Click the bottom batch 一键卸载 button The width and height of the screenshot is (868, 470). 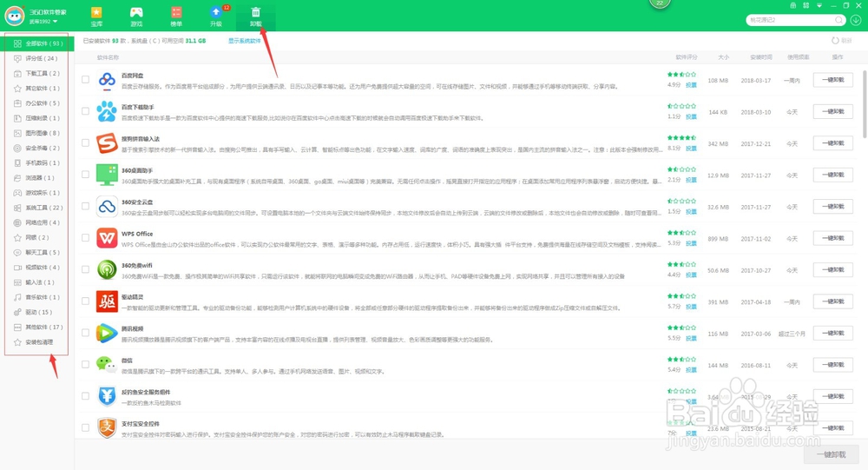click(x=831, y=454)
